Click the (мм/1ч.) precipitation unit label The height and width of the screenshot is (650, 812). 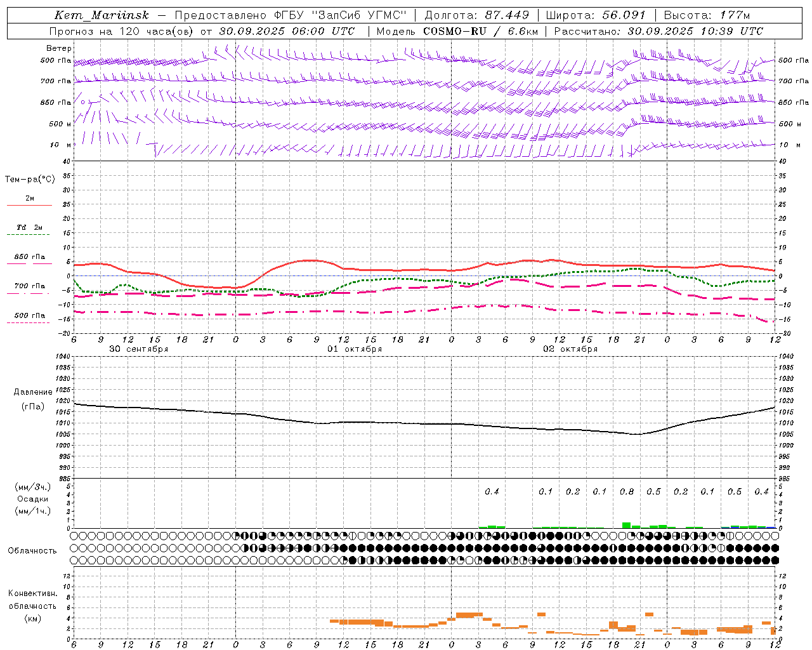pyautogui.click(x=33, y=511)
